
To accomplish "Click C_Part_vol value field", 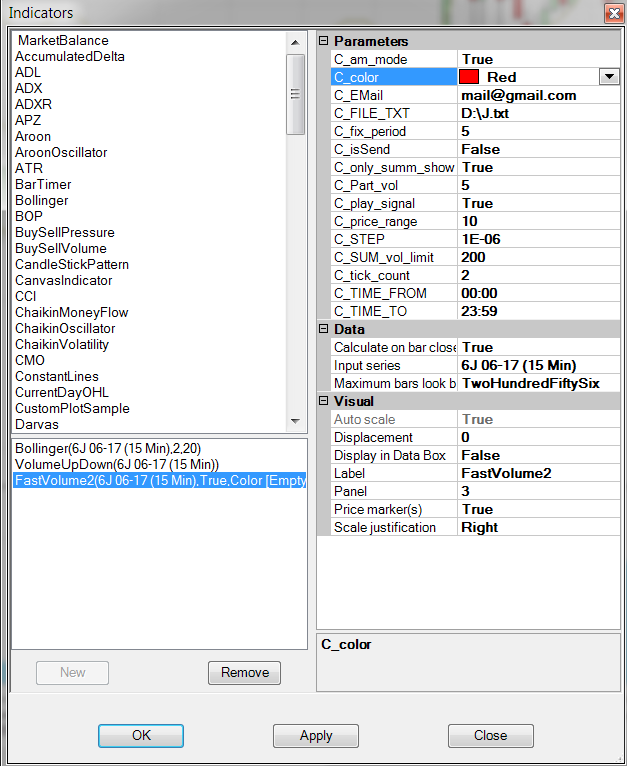I will coord(539,185).
